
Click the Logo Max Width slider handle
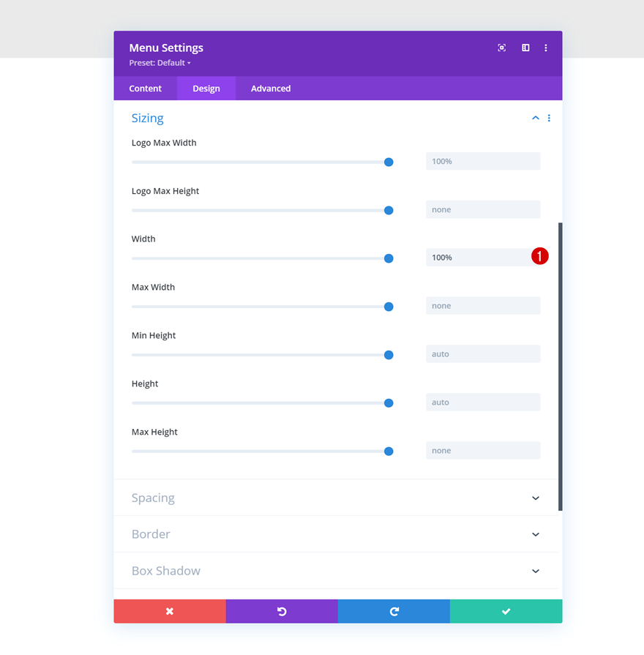coord(389,162)
